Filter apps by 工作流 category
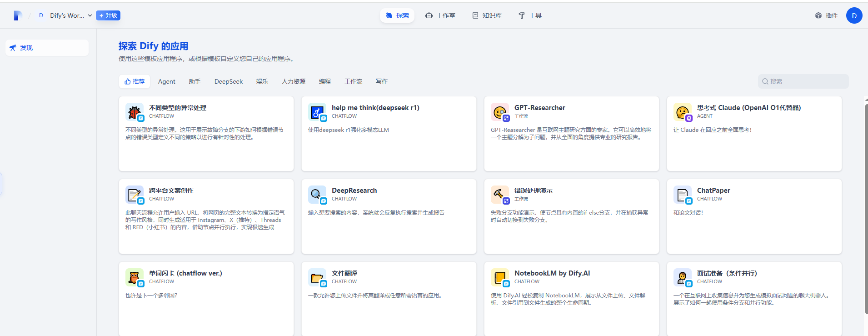 coord(353,81)
